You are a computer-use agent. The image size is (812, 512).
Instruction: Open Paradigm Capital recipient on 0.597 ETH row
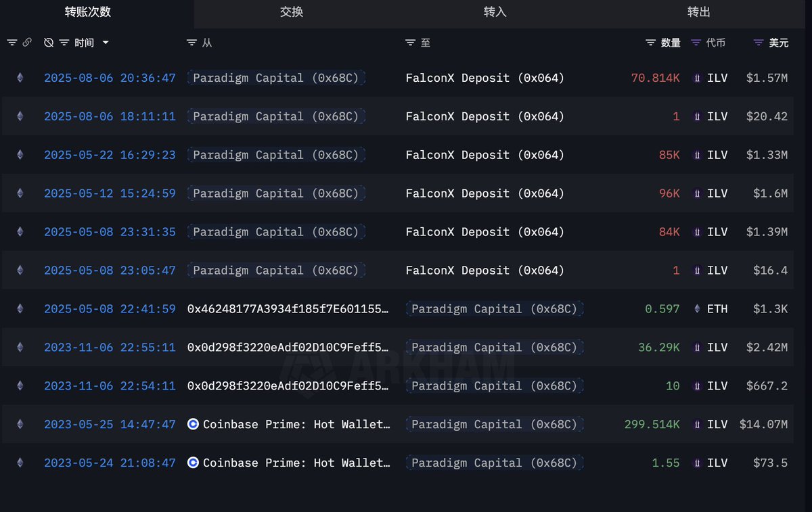coord(495,309)
